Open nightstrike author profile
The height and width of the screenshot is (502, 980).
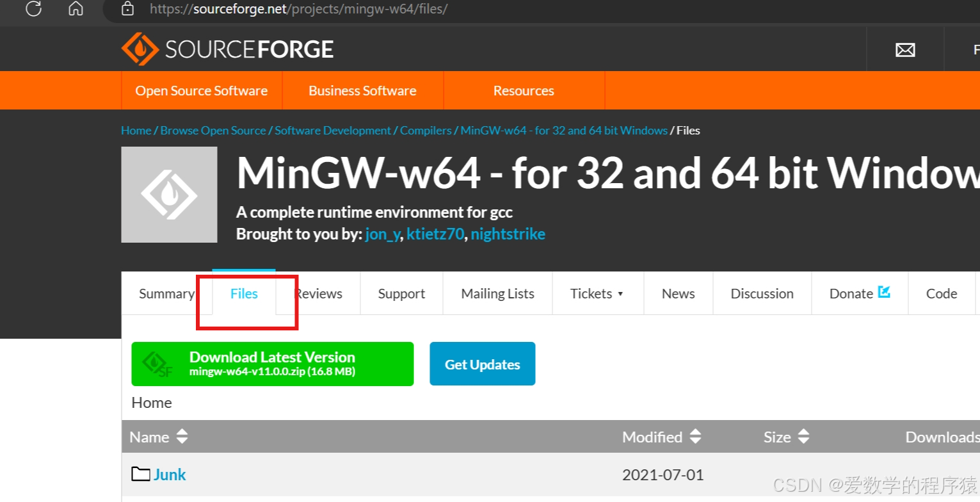pos(508,234)
